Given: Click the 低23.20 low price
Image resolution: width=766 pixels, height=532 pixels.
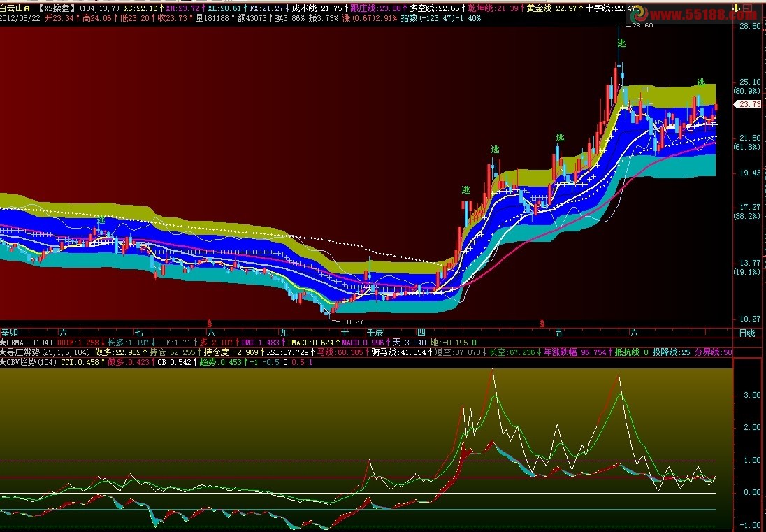Looking at the screenshot, I should tap(135, 19).
